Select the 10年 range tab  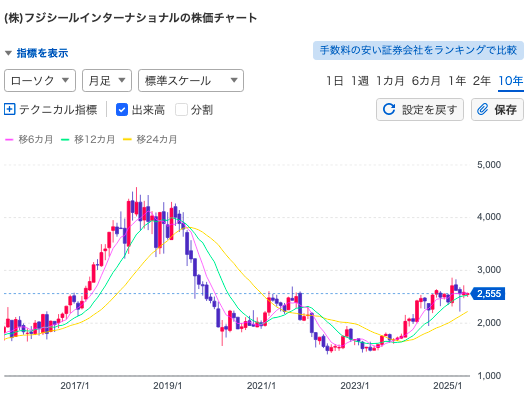[511, 81]
